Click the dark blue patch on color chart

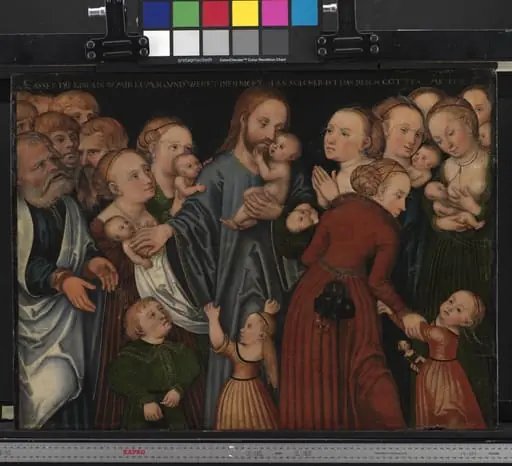point(156,14)
